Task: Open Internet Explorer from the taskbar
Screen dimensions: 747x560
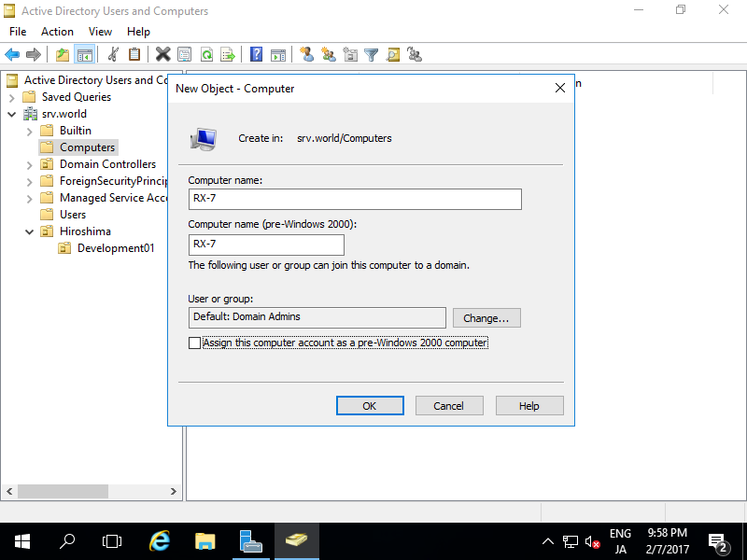Action: [x=160, y=541]
